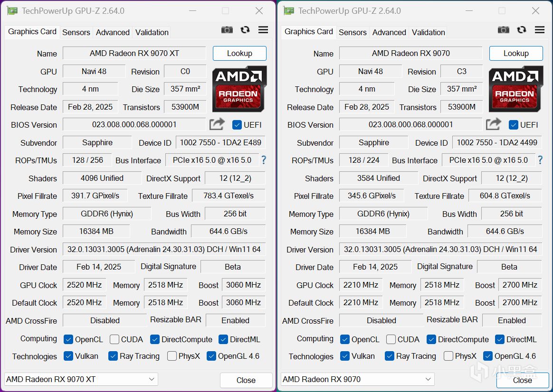Open GPU selector dropdown showing RX 9070
Image resolution: width=553 pixels, height=392 pixels.
(x=358, y=379)
